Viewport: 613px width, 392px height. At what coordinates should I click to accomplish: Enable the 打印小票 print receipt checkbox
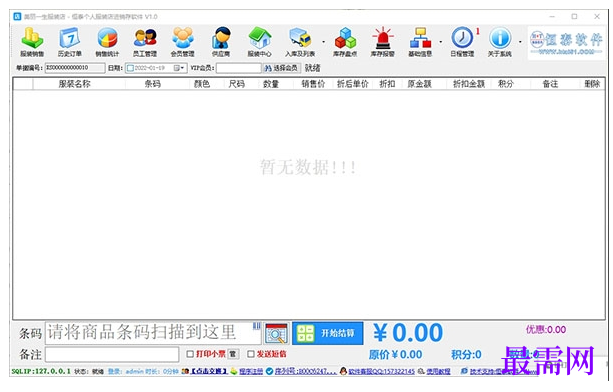[190, 354]
